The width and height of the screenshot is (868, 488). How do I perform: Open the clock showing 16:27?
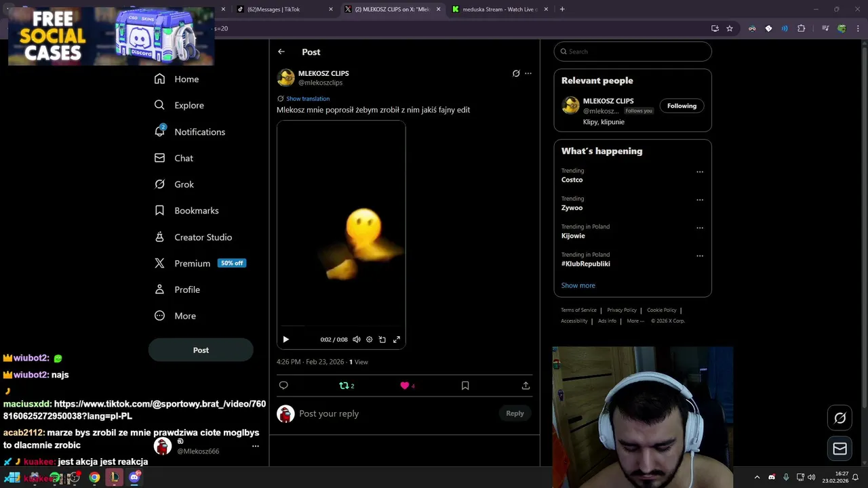coord(835,477)
